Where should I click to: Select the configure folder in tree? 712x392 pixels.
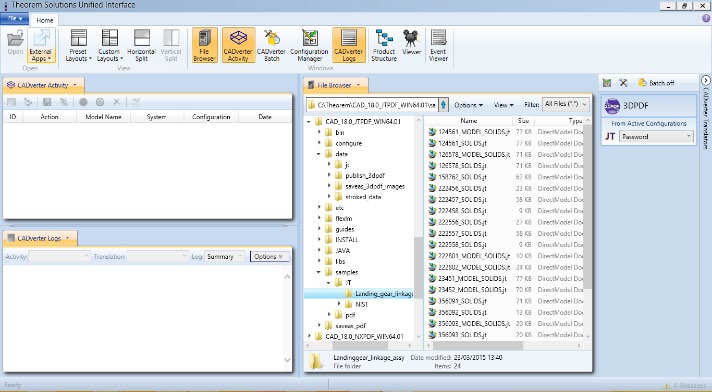click(x=348, y=143)
